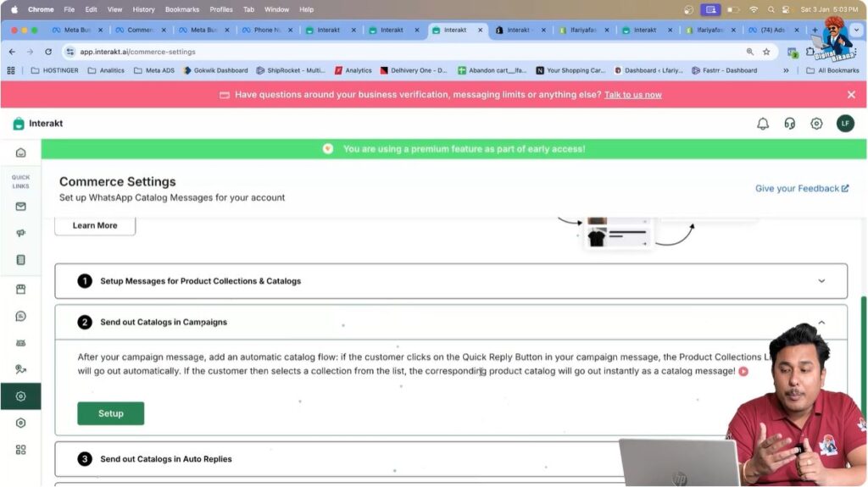Open the user analytics icon in sidebar
Viewport: 868px width, 487px height.
(20, 369)
